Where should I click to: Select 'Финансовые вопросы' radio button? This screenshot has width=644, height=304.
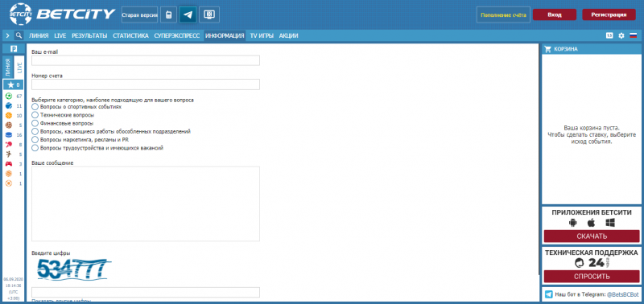pos(35,123)
